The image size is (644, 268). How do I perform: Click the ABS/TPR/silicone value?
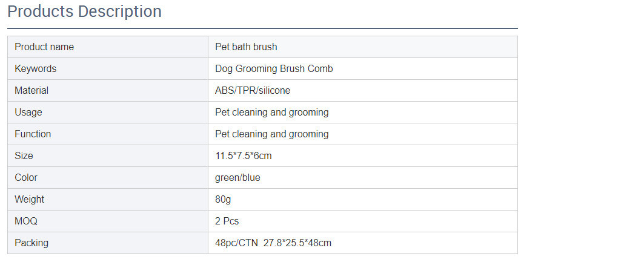253,91
